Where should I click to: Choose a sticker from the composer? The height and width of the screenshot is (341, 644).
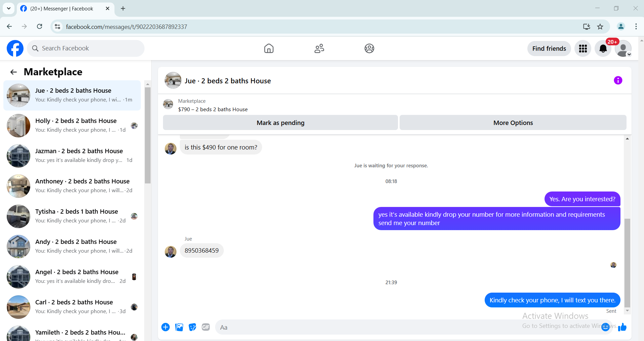pyautogui.click(x=193, y=327)
